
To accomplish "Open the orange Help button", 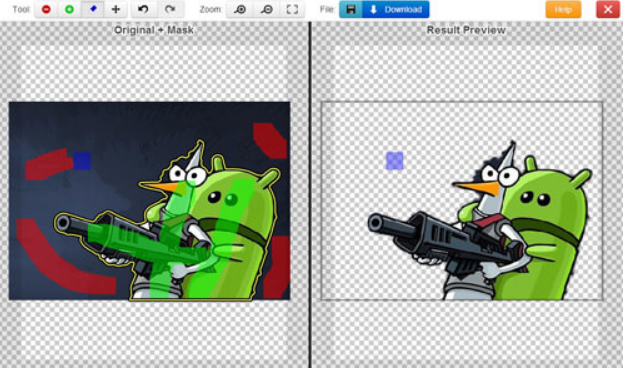I will click(x=563, y=9).
